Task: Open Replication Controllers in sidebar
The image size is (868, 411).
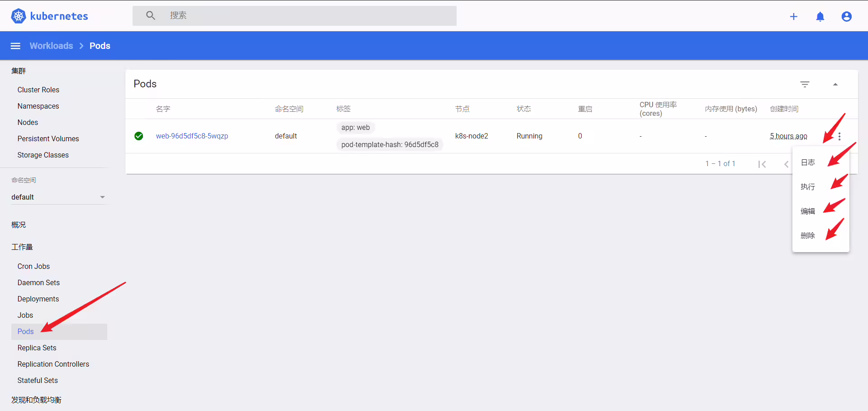Action: [x=53, y=364]
